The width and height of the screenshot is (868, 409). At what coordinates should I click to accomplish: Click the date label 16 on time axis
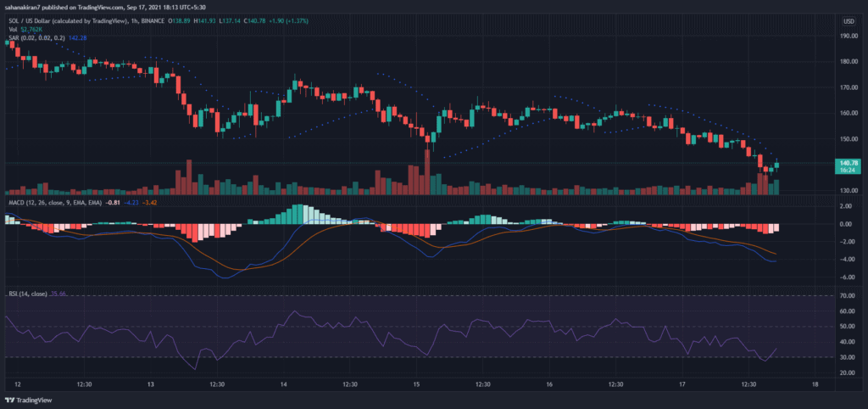[x=549, y=384]
